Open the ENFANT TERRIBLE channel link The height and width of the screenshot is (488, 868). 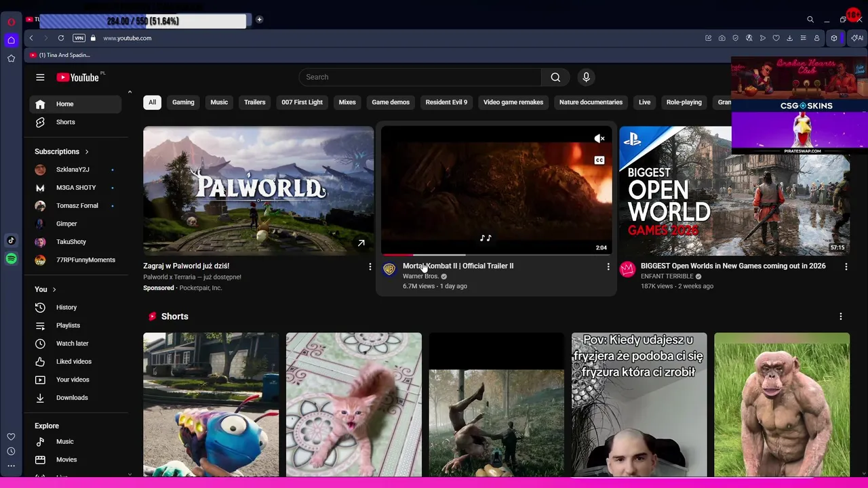pyautogui.click(x=667, y=277)
